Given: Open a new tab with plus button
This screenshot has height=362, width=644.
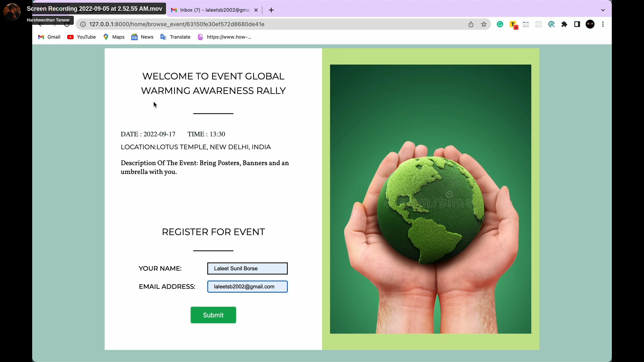Looking at the screenshot, I should coord(271,10).
